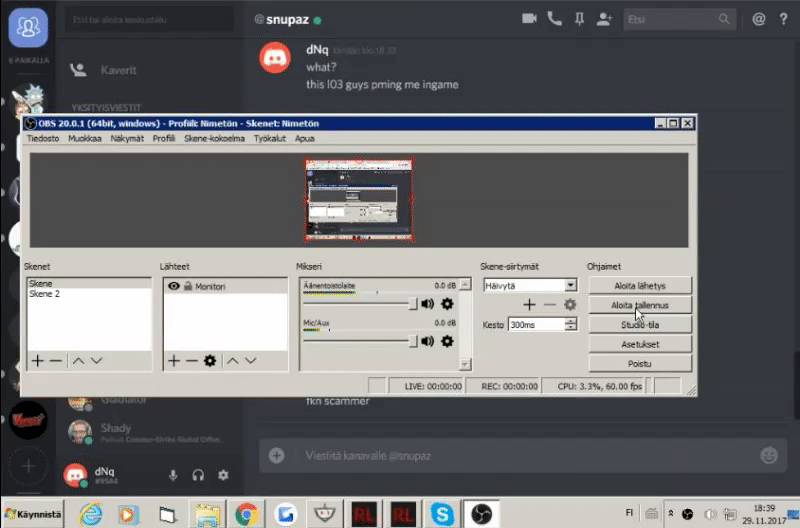Open the Muokkaa menu
800x528 pixels.
[x=85, y=138]
